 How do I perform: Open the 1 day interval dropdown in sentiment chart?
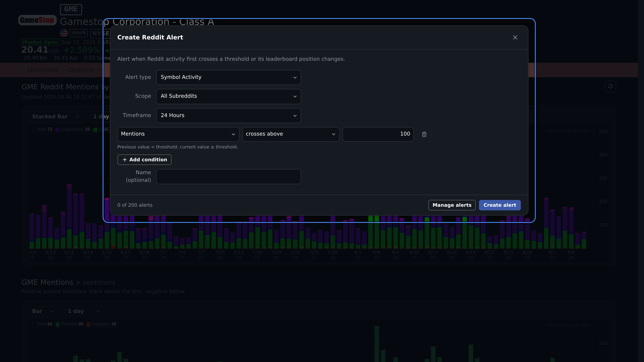[84, 311]
